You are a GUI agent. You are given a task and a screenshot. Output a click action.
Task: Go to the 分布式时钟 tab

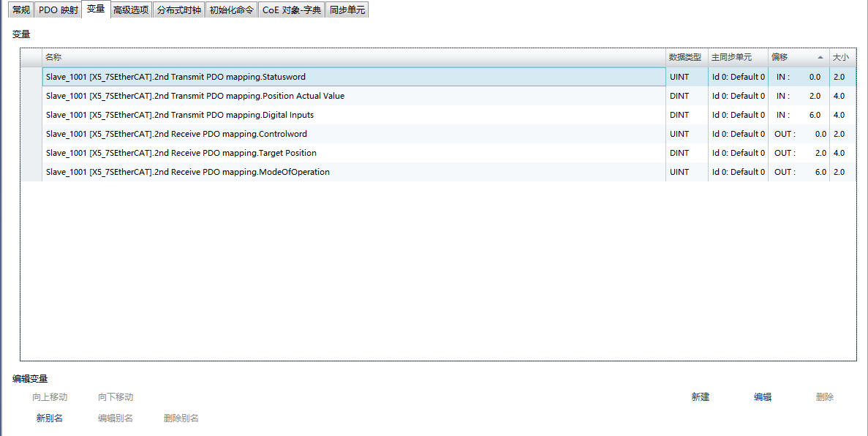click(x=179, y=10)
